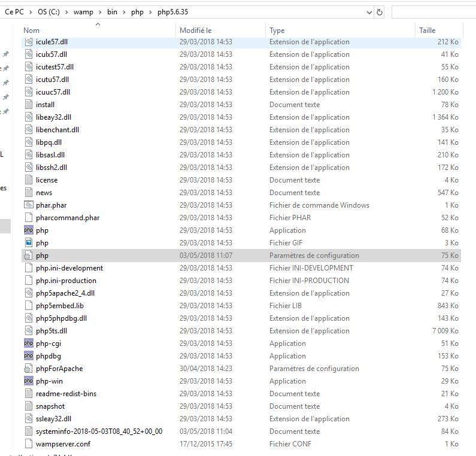Screen dimensions: 476x456
Task: Click the php Application icon
Action: coord(29,230)
